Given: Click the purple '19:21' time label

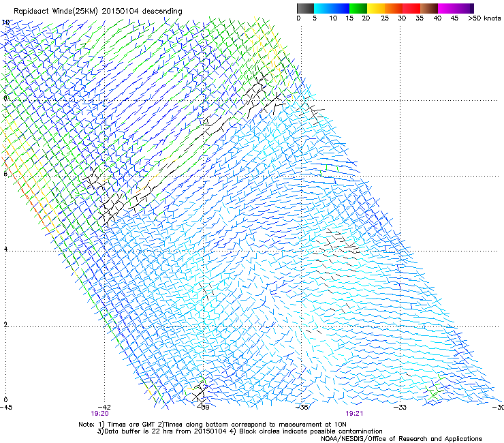Looking at the screenshot, I should [x=354, y=414].
